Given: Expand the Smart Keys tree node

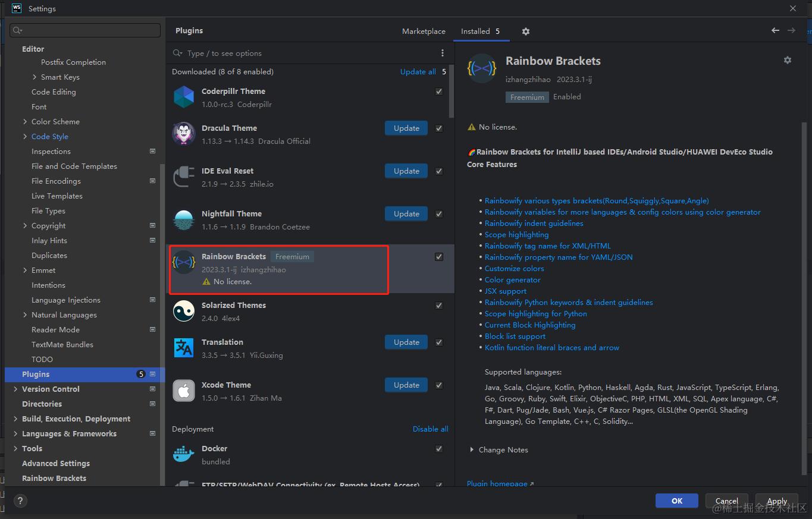Looking at the screenshot, I should 35,77.
